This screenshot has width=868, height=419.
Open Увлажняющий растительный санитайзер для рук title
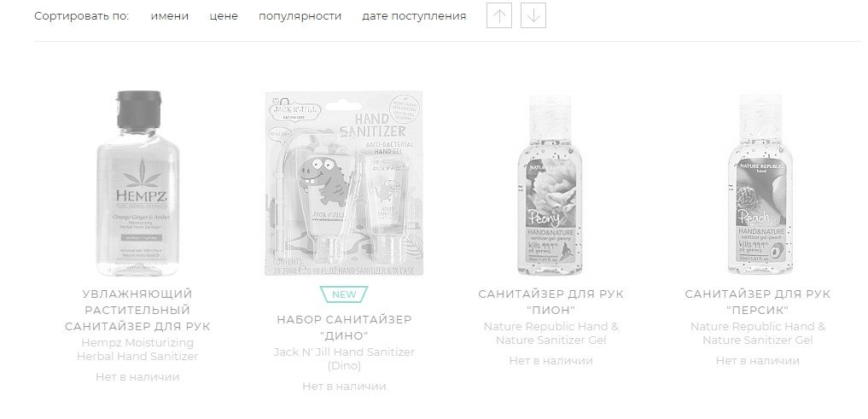pyautogui.click(x=137, y=310)
